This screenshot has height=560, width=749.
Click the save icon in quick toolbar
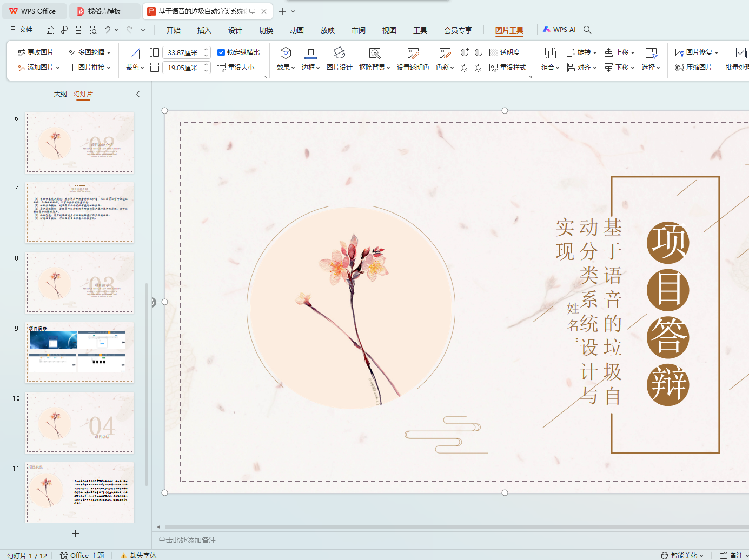[50, 30]
